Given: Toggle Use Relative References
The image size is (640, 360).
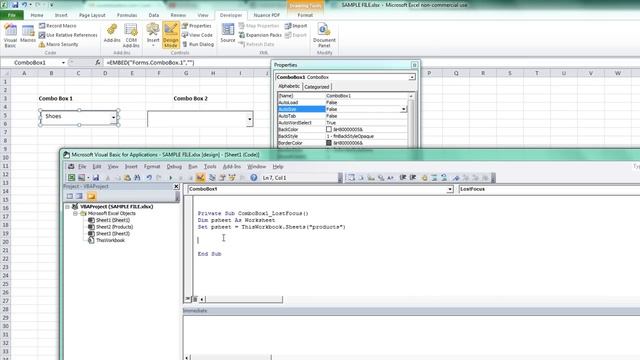Looking at the screenshot, I should pos(68,35).
